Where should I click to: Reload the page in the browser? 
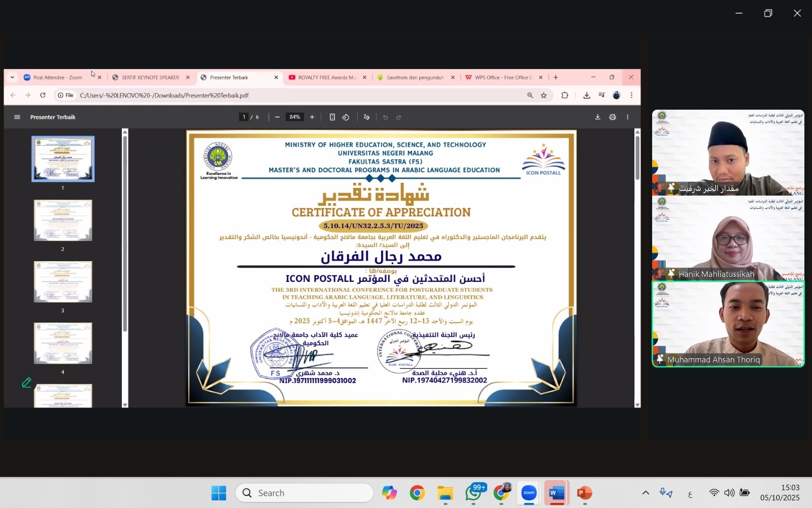point(43,96)
